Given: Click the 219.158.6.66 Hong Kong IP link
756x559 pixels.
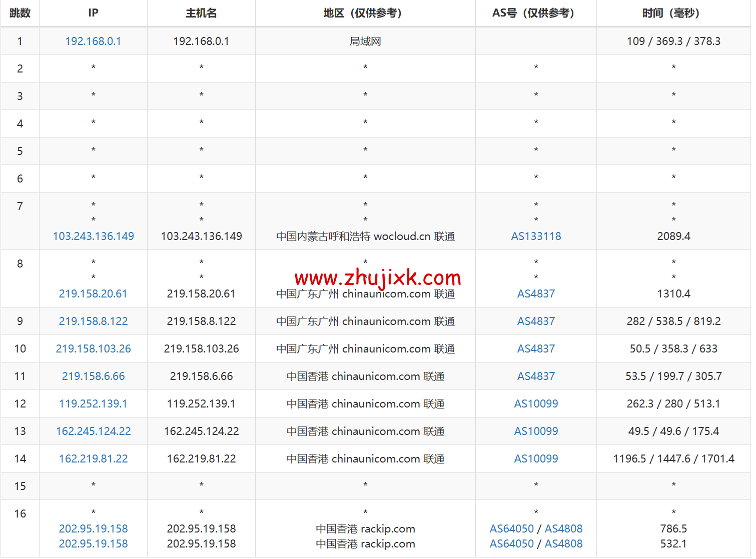Looking at the screenshot, I should pyautogui.click(x=93, y=376).
